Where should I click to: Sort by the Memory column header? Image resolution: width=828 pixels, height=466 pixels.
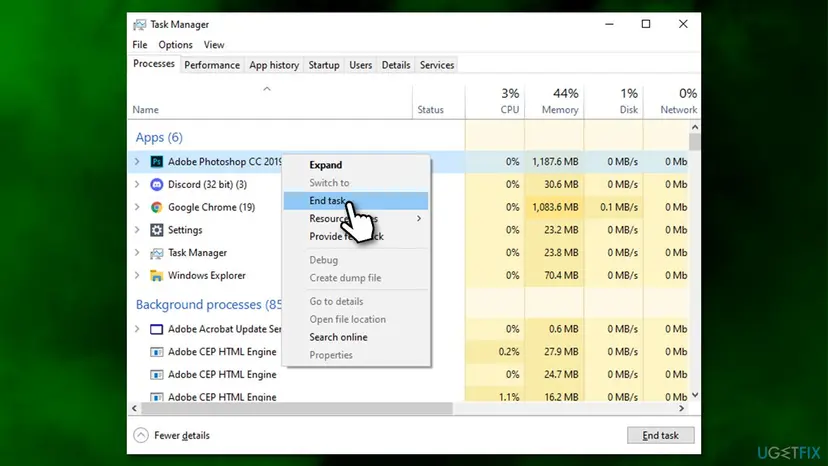tap(554, 101)
